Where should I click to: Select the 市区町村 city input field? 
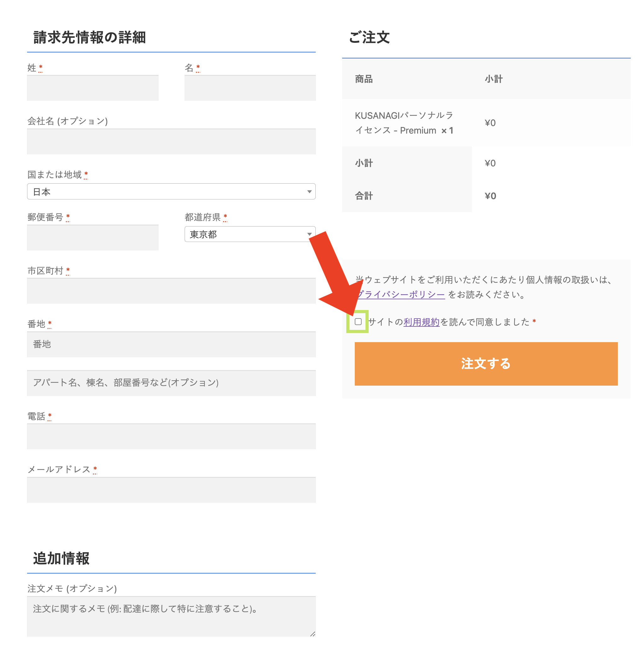click(x=171, y=291)
